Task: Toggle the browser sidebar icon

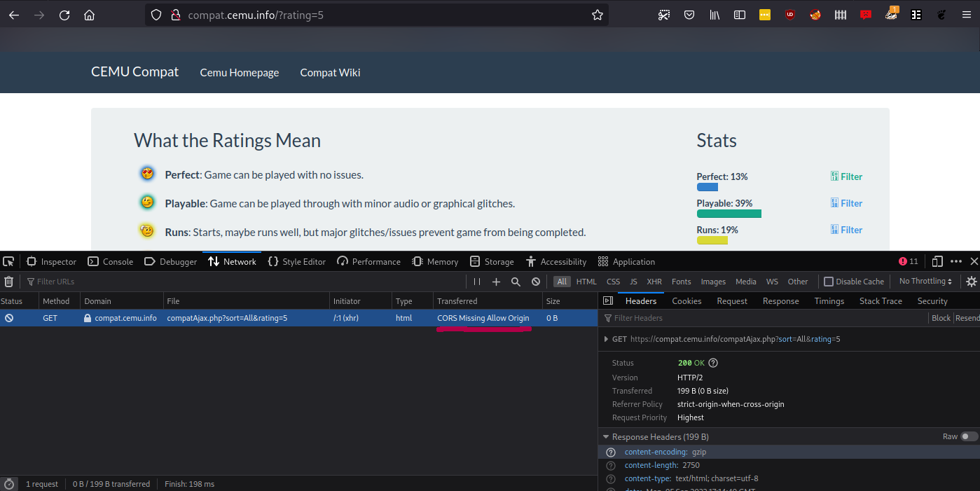Action: [740, 15]
